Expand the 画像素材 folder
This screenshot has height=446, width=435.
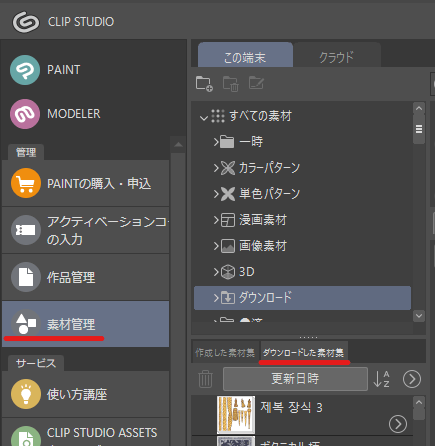216,246
